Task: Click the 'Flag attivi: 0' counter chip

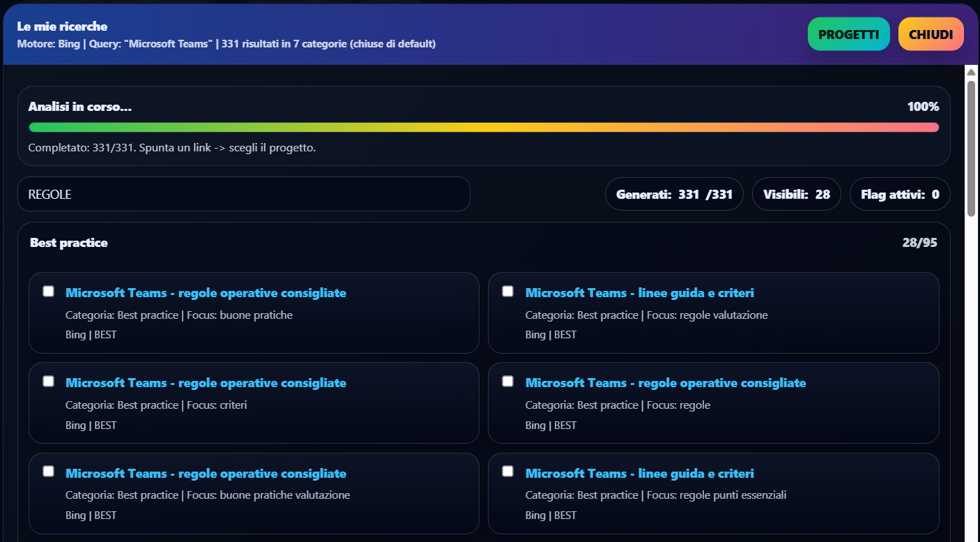Action: 900,195
